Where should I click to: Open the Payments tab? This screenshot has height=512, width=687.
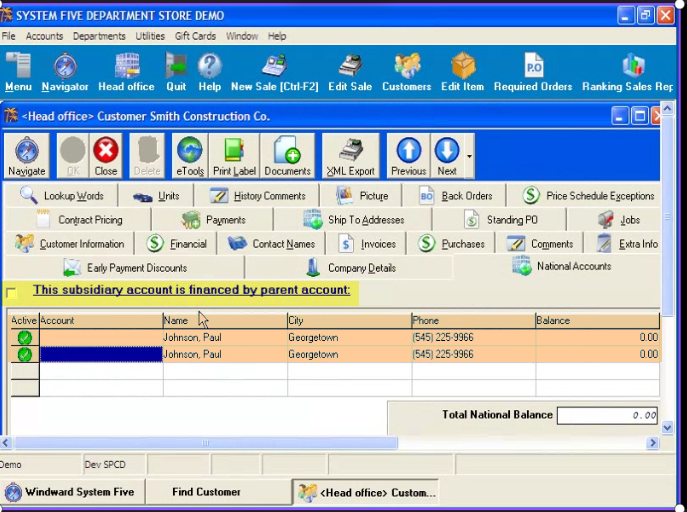tap(212, 219)
